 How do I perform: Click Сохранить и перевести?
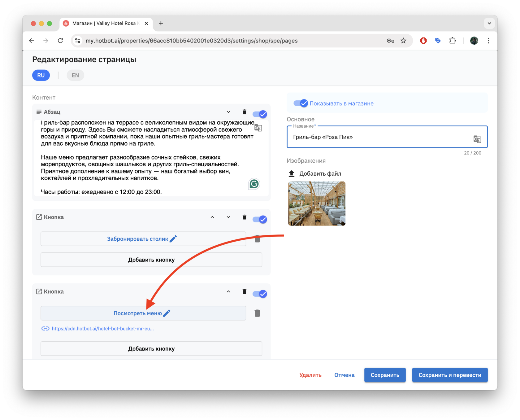[450, 375]
